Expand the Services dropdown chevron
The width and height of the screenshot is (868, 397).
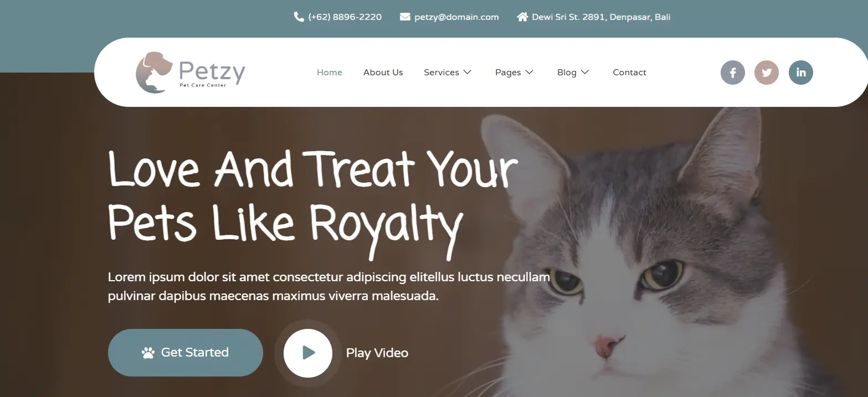click(x=467, y=73)
